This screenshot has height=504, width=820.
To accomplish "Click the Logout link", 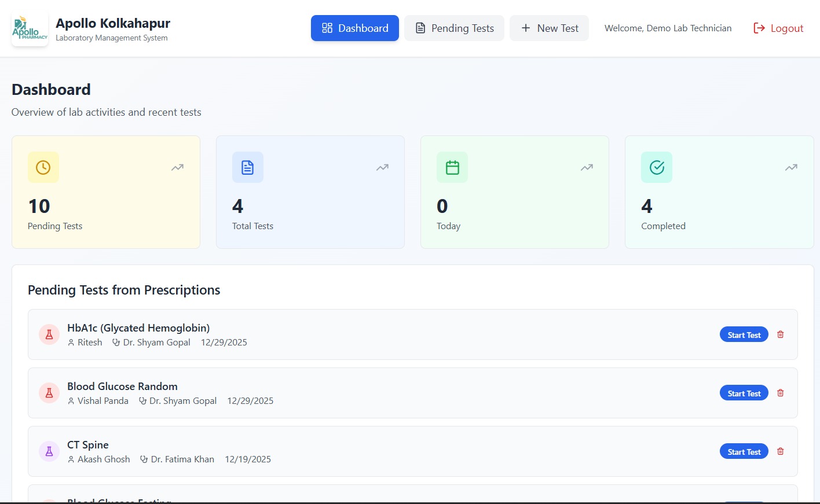I will pyautogui.click(x=778, y=28).
